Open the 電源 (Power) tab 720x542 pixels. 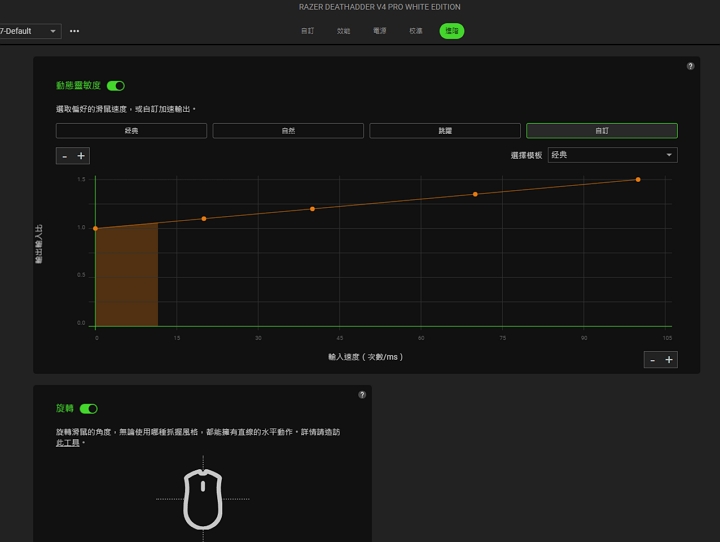(379, 31)
